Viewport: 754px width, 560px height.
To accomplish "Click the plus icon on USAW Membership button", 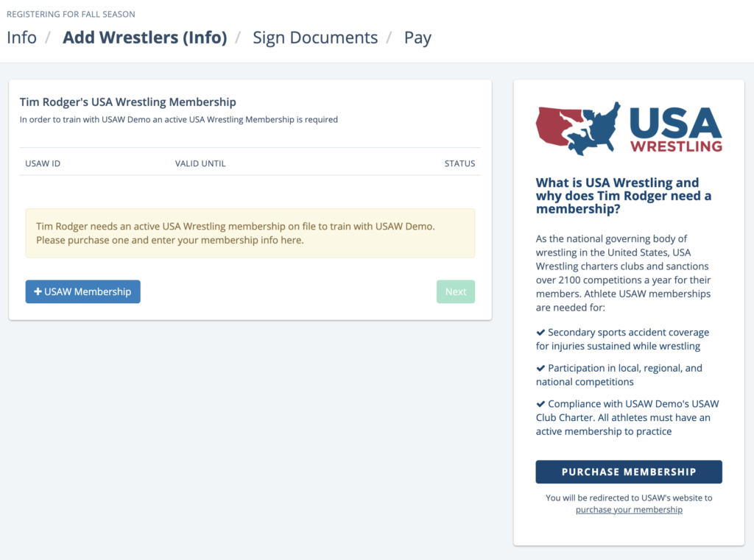I will 38,292.
